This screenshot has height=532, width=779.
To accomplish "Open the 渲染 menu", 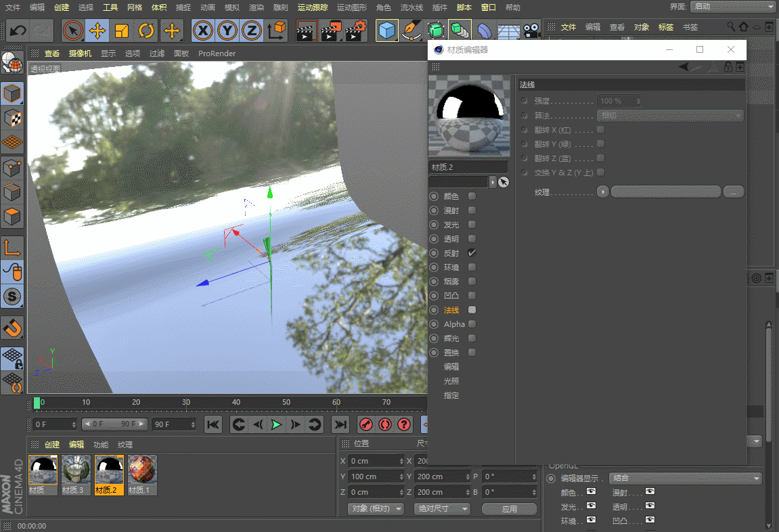I will [257, 7].
